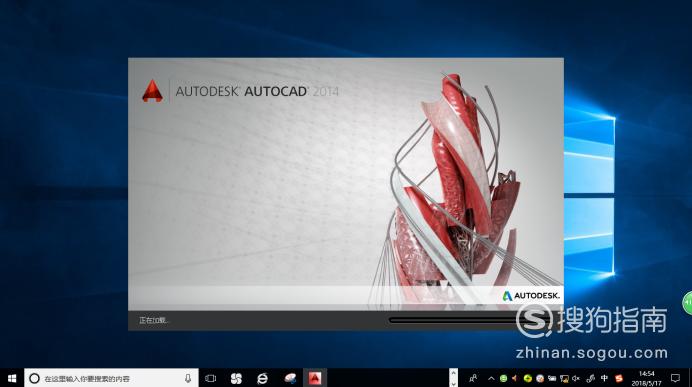Screen dimensions: 692x387
Task: Click the drive device tray icon
Action: click(552, 378)
